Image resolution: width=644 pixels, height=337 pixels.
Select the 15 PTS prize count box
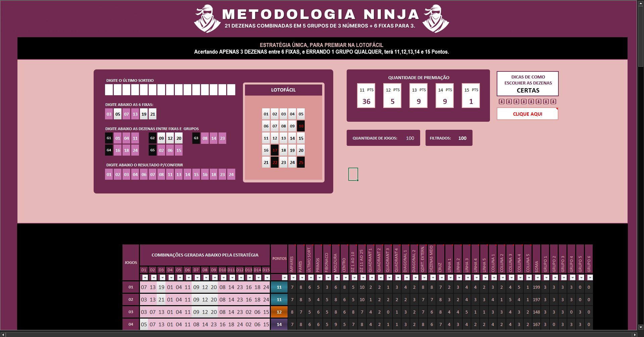pyautogui.click(x=471, y=96)
